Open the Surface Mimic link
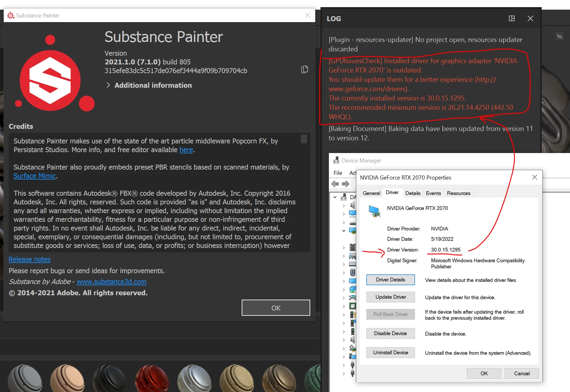 [35, 176]
